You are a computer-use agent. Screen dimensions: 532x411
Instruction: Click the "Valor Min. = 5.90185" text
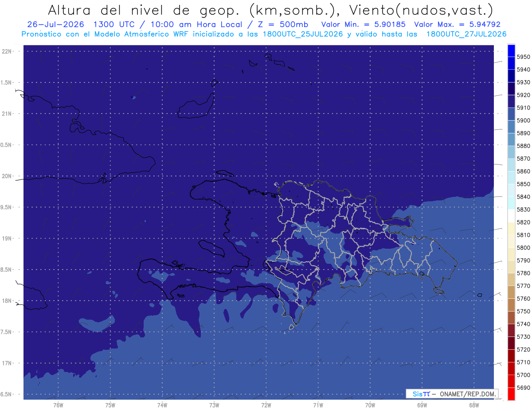(363, 25)
